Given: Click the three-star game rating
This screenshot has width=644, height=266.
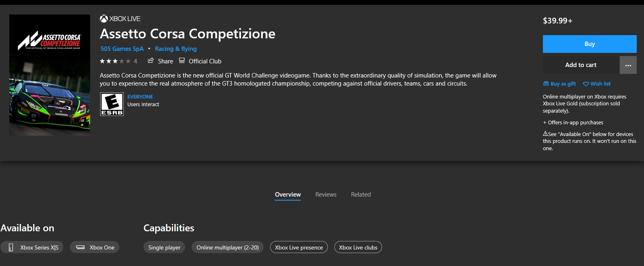Looking at the screenshot, I should click(115, 61).
